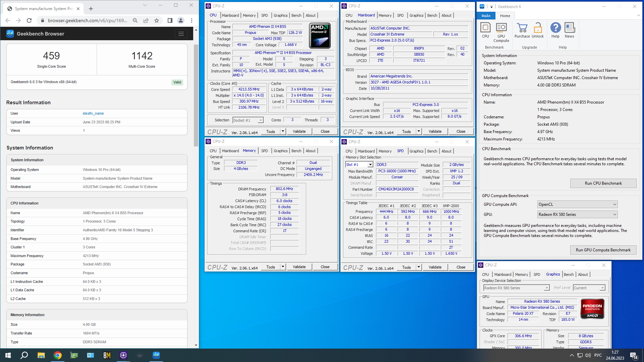
Task: Open Tools dropdown arrow in SPD CPU-Z window
Action: point(419,267)
